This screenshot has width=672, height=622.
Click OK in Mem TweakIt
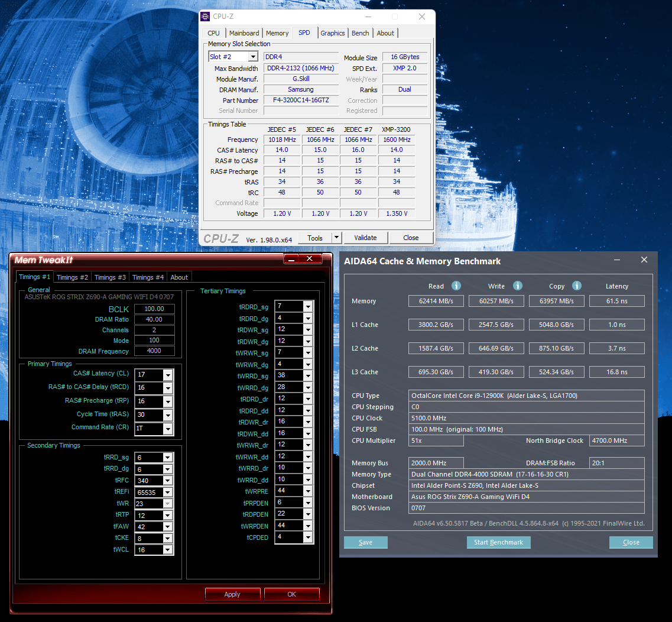[292, 594]
